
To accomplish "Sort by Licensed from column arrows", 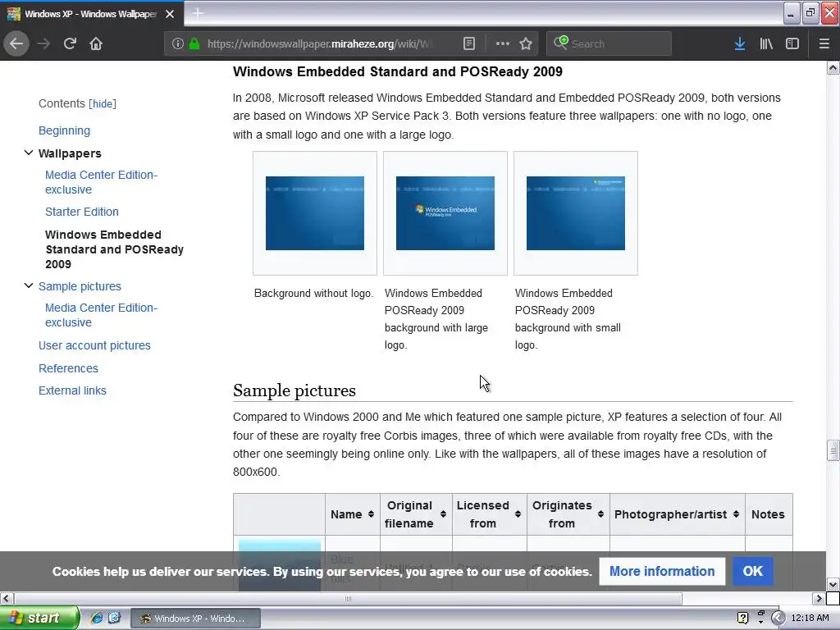I will [x=518, y=514].
